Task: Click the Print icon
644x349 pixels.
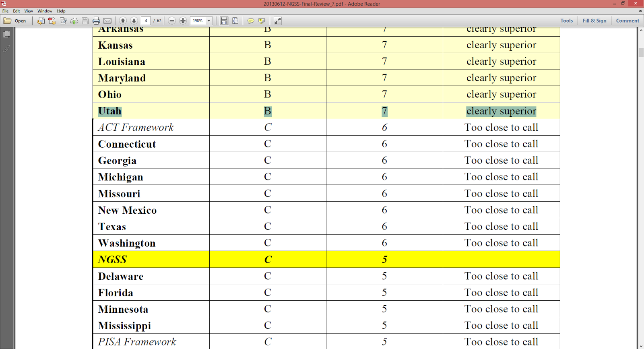Action: pos(96,21)
